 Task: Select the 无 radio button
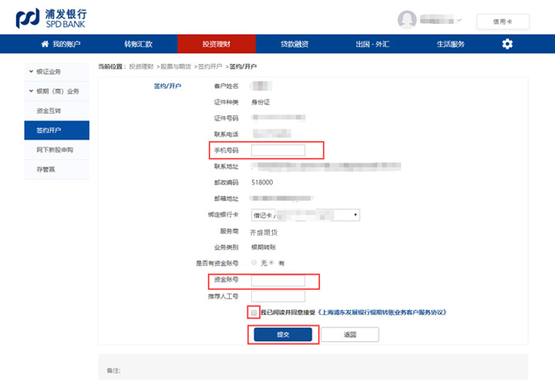(x=254, y=263)
